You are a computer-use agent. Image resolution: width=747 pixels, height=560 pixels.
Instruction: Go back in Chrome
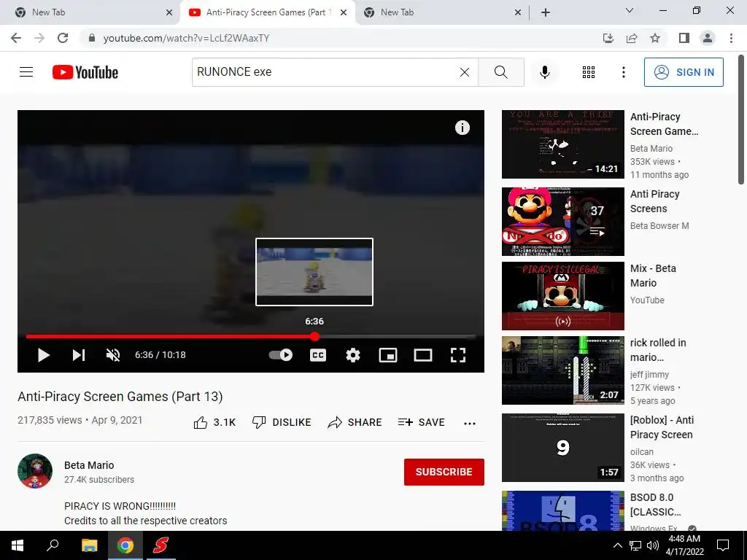coord(16,38)
